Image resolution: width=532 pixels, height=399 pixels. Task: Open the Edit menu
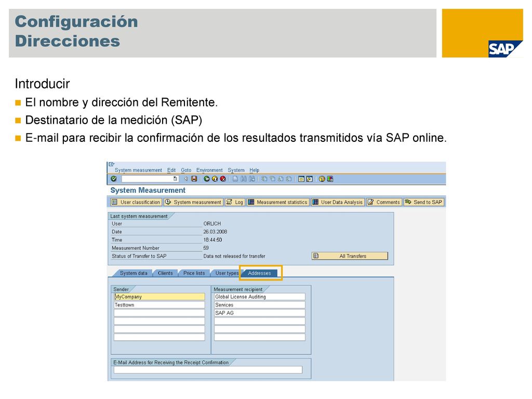171,170
